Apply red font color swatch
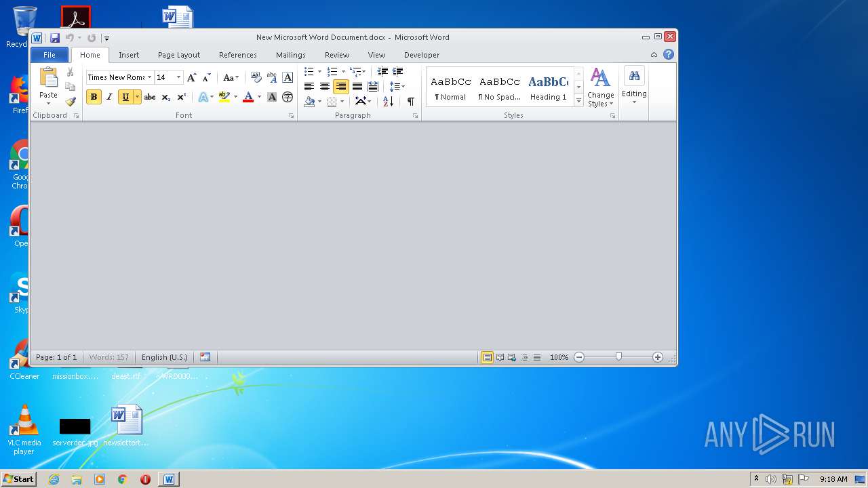Viewport: 868px width, 488px height. pos(248,97)
